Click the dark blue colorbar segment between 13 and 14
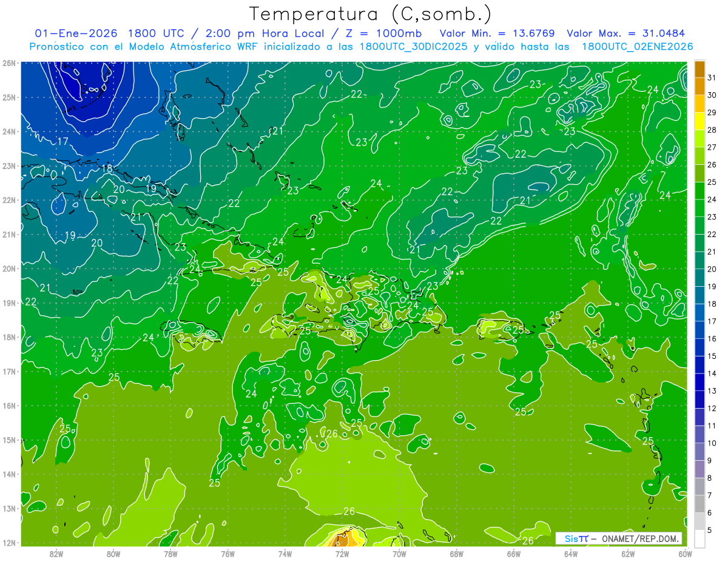 click(699, 382)
